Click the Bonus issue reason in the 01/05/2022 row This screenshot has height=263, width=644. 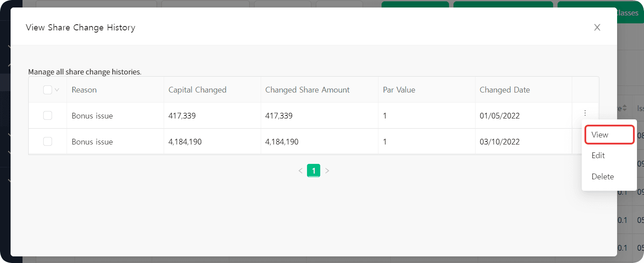pyautogui.click(x=92, y=116)
